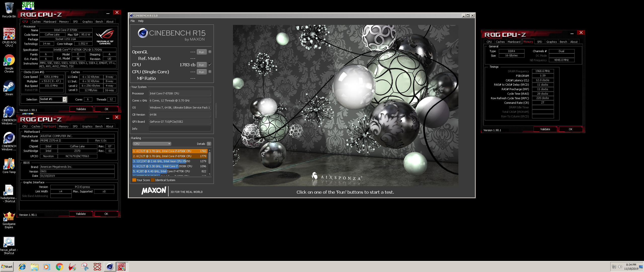
Task: Open hexus_pifast shortcut on desktop
Action: (x=9, y=246)
